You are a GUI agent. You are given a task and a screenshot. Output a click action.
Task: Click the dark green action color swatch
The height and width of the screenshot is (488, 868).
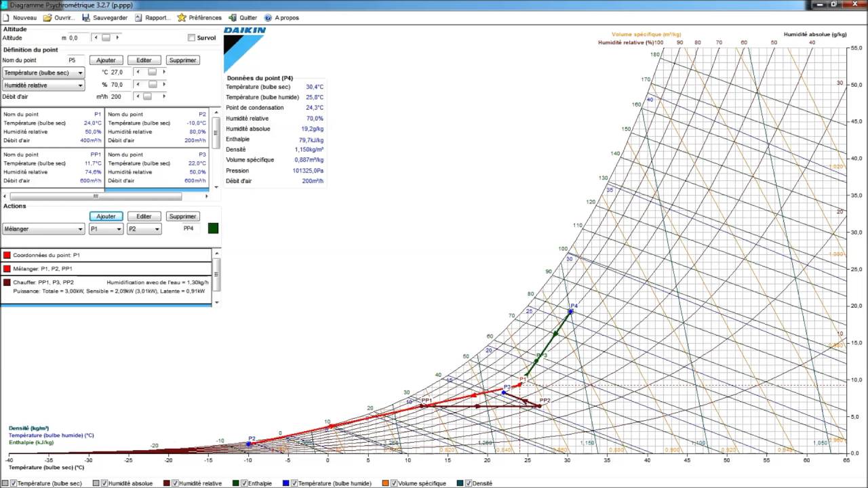click(213, 228)
